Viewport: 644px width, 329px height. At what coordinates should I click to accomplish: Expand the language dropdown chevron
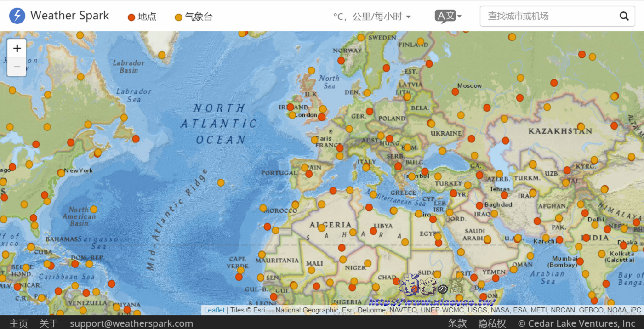click(459, 16)
